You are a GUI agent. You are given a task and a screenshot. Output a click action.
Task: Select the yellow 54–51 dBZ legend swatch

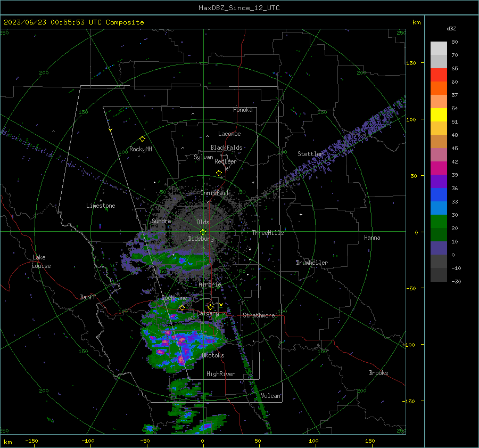439,115
